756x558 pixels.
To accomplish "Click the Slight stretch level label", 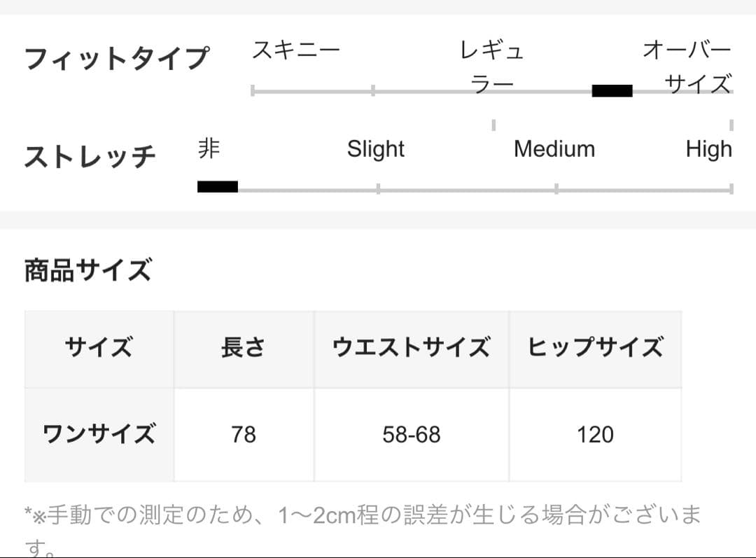I will pyautogui.click(x=376, y=149).
